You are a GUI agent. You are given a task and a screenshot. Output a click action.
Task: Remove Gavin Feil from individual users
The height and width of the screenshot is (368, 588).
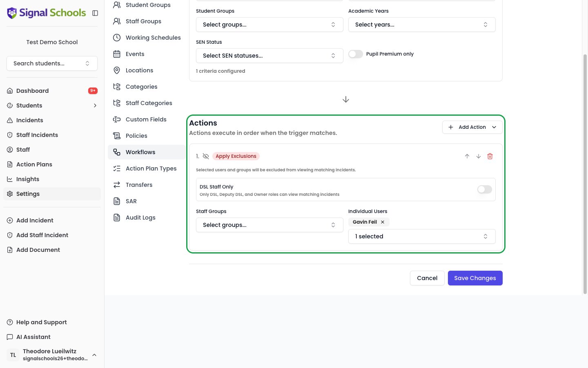coord(383,222)
